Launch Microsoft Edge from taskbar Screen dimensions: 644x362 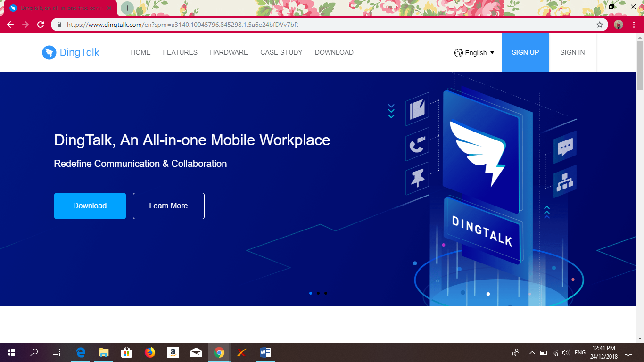pos(81,353)
